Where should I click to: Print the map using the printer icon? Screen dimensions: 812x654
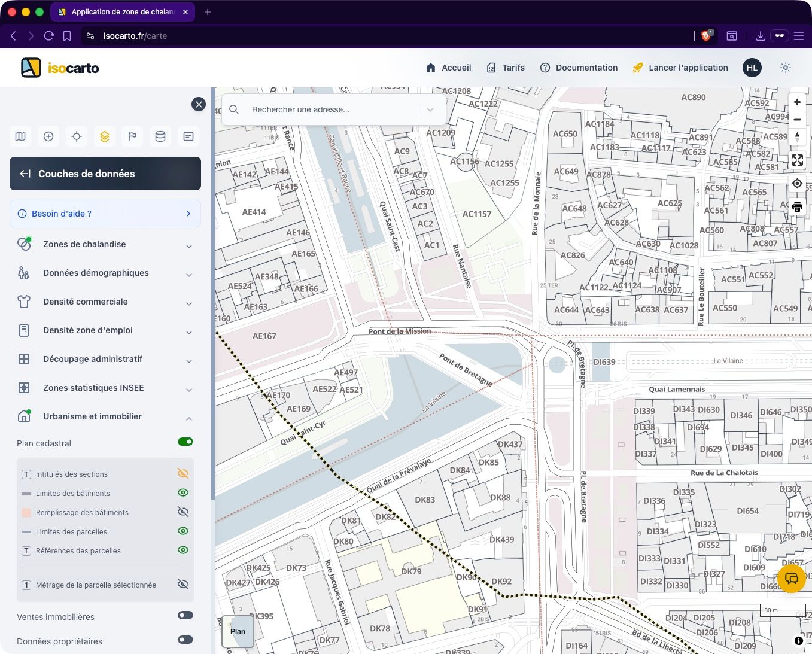(797, 206)
